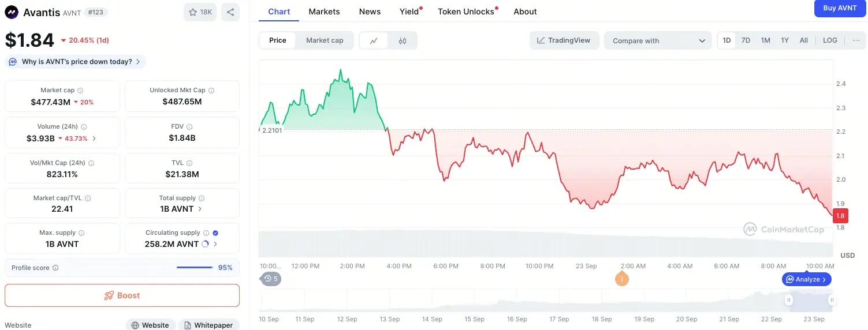The height and width of the screenshot is (330, 868).
Task: Open the Chart tab
Action: point(279,12)
